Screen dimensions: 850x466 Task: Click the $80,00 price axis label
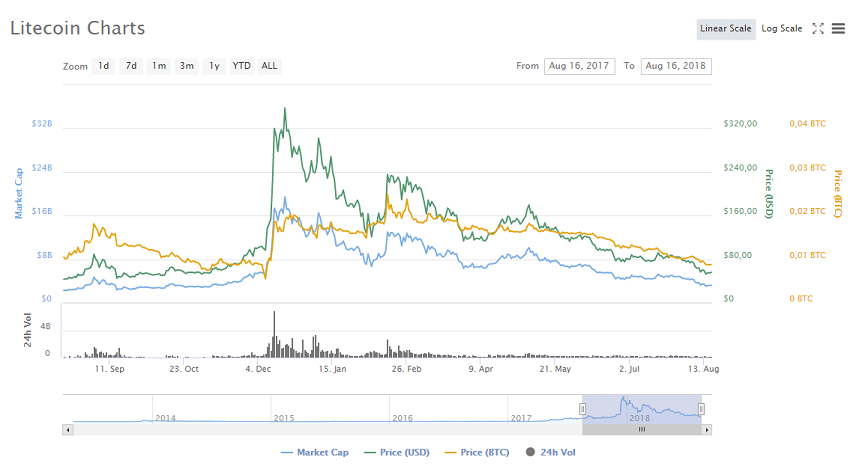pyautogui.click(x=738, y=255)
